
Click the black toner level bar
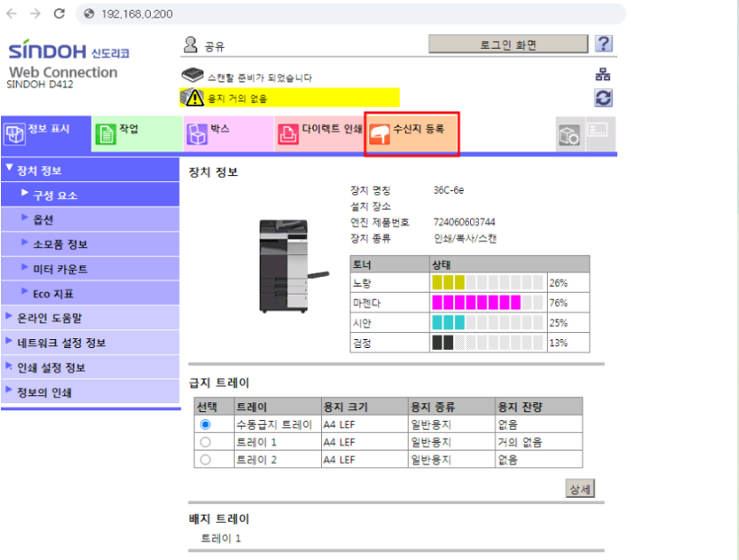[488, 343]
